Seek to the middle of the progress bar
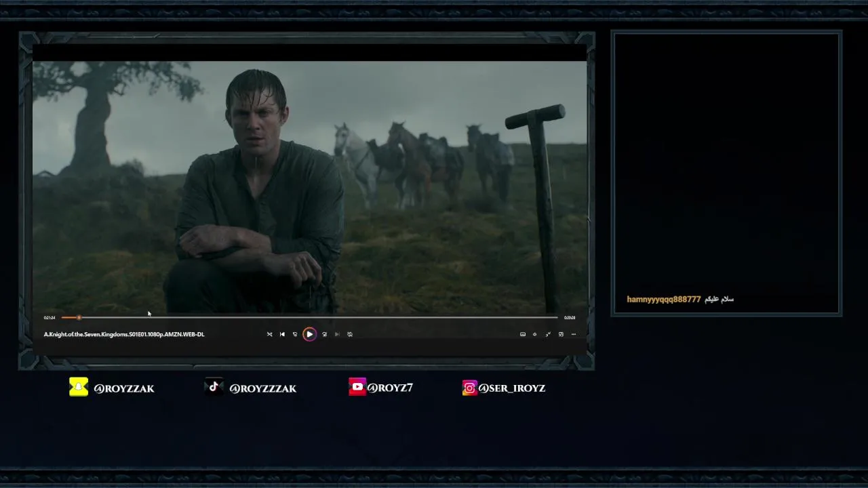The image size is (868, 488). click(x=309, y=317)
